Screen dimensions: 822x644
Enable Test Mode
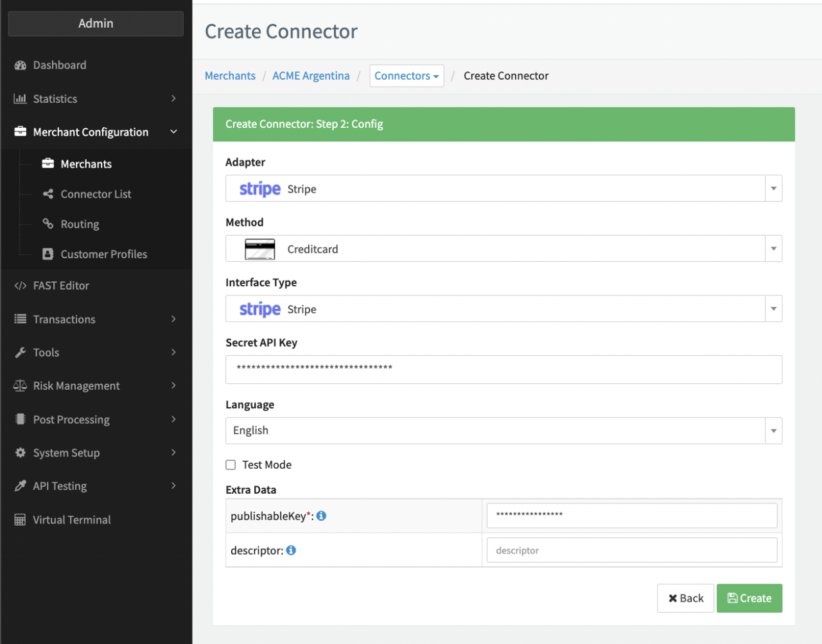click(x=231, y=464)
